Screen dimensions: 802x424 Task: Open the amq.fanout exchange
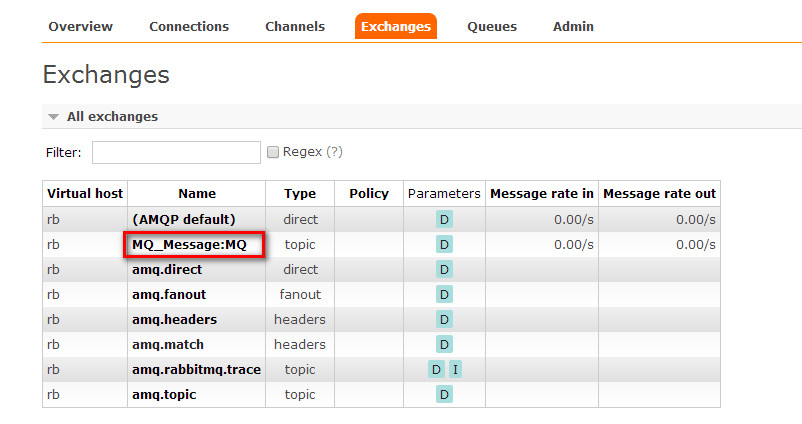[x=169, y=295]
